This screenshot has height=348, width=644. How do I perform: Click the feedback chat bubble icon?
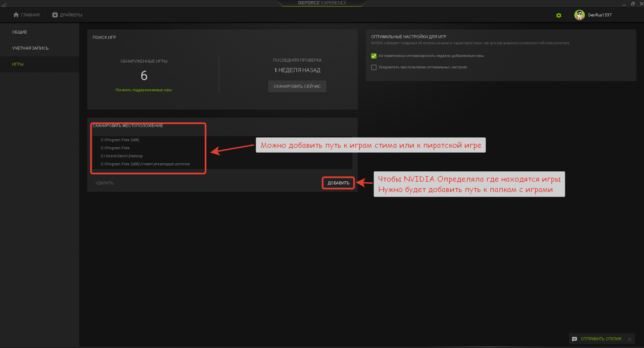tap(575, 339)
